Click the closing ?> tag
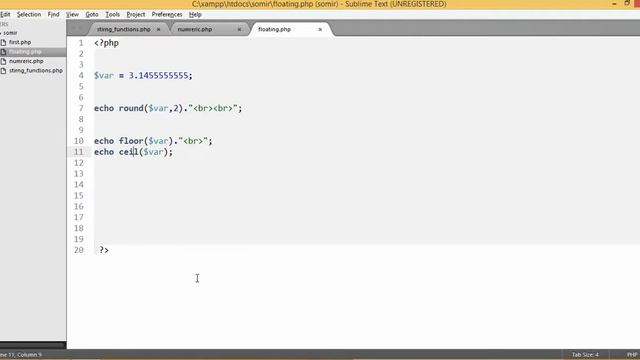This screenshot has height=360, width=640. [x=104, y=250]
